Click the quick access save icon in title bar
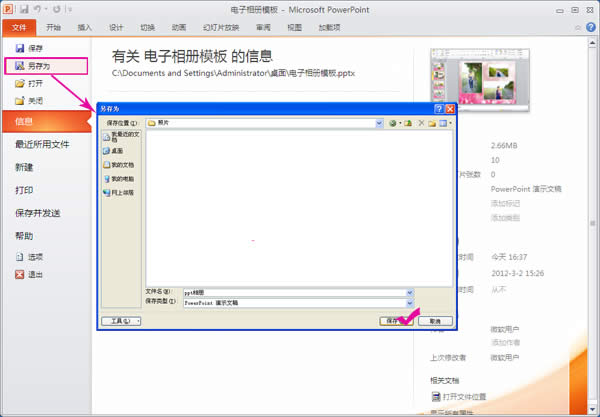The width and height of the screenshot is (600, 417). [x=26, y=8]
